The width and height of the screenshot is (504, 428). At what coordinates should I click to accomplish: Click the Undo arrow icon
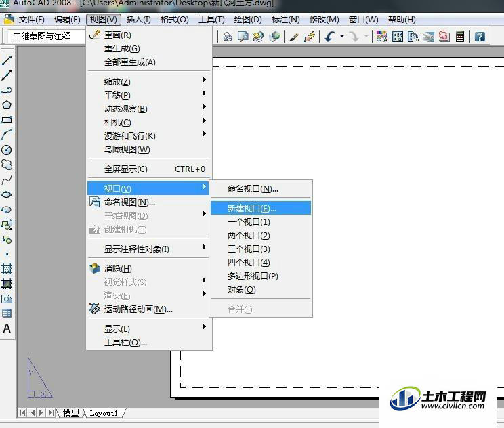[330, 37]
